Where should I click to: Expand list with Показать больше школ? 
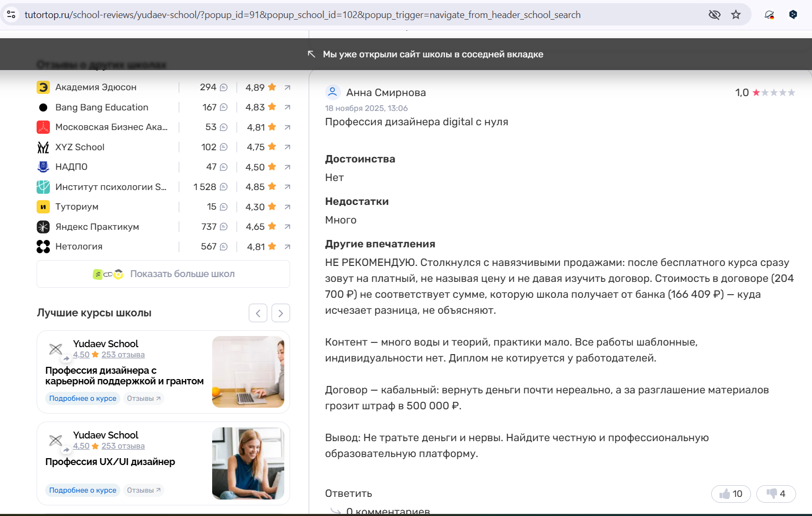(x=163, y=274)
